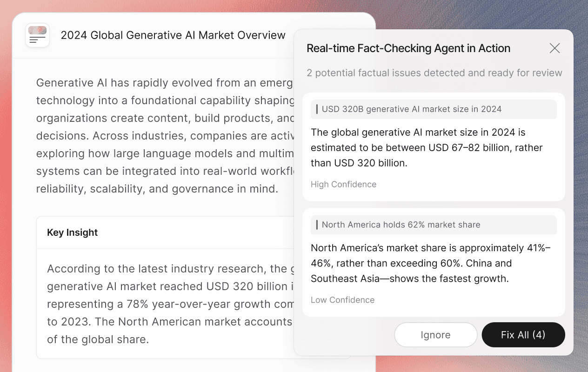Image resolution: width=588 pixels, height=372 pixels.
Task: Click the "of the global share." line
Action: (98, 339)
